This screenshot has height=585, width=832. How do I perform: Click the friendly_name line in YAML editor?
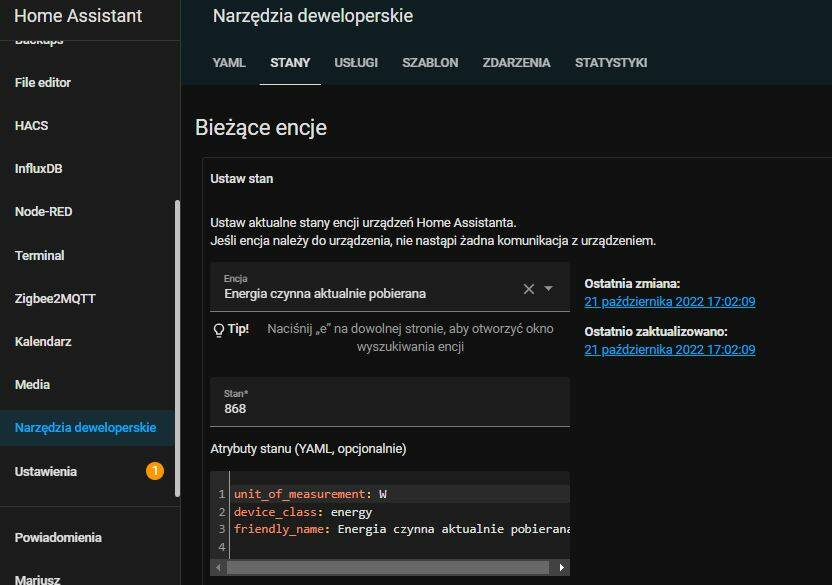(x=402, y=529)
